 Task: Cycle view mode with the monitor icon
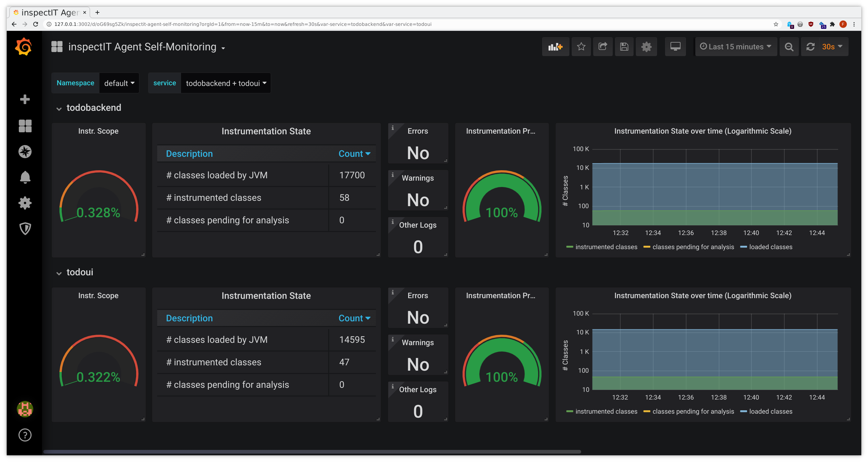click(x=675, y=47)
